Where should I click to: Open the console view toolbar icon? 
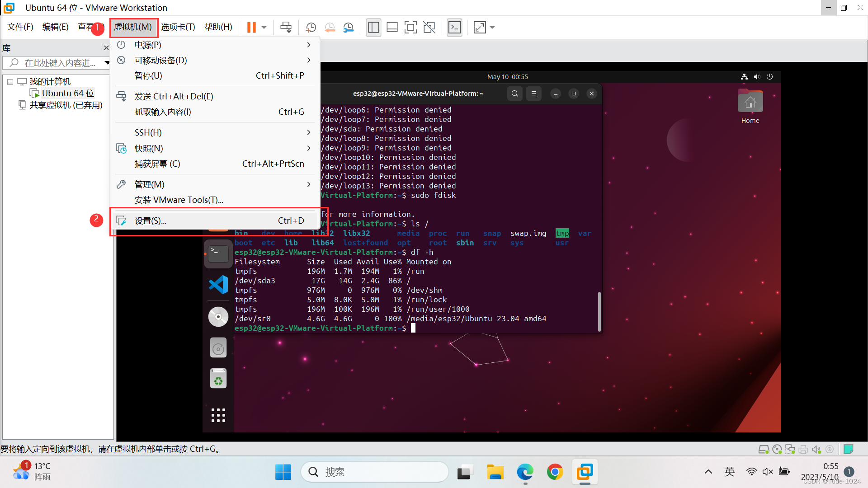(x=454, y=27)
